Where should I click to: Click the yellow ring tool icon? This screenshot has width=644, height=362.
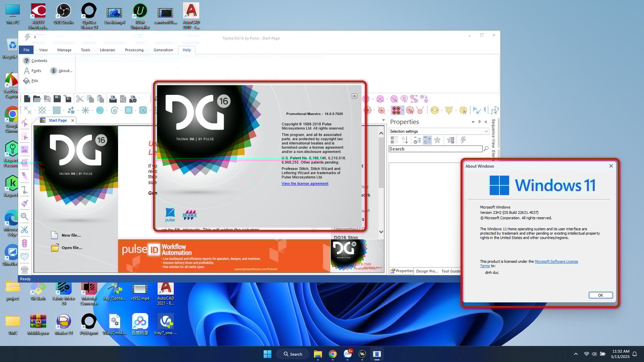[x=434, y=110]
